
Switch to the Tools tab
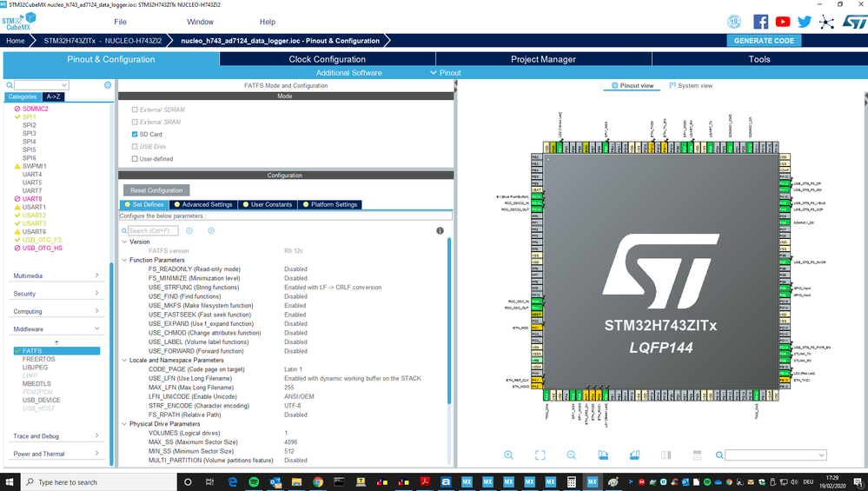759,59
